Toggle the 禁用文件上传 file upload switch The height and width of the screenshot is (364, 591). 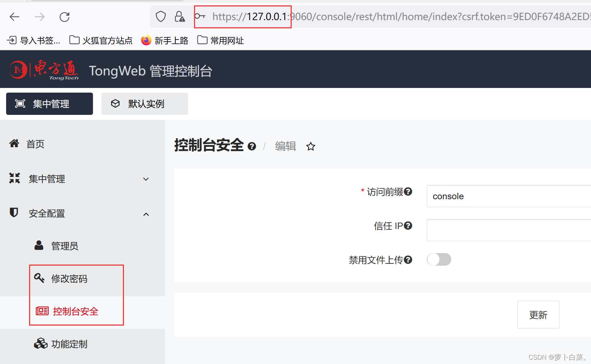(x=439, y=259)
